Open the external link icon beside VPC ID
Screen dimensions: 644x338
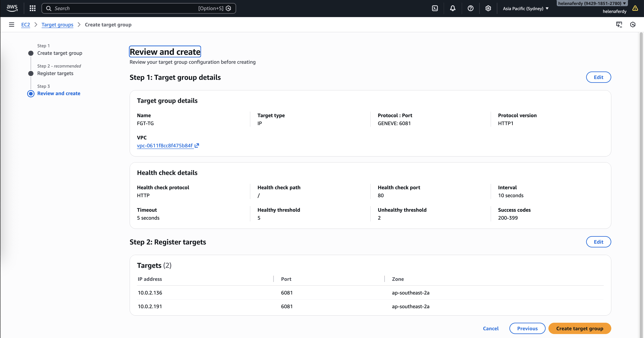197,145
